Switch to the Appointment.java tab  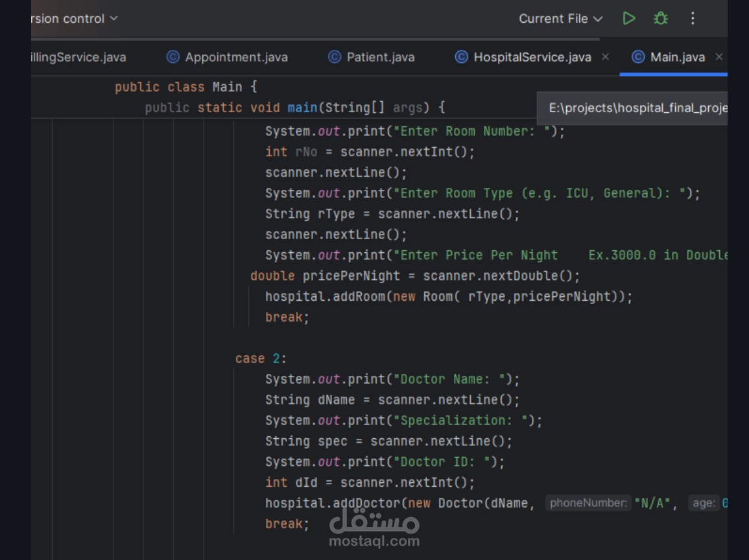[236, 57]
